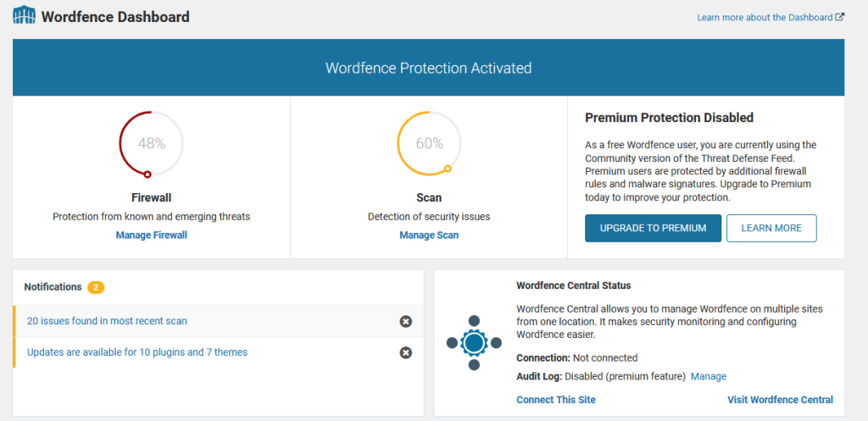Image resolution: width=868 pixels, height=421 pixels.
Task: Dismiss the 20 issues found notification
Action: [406, 321]
